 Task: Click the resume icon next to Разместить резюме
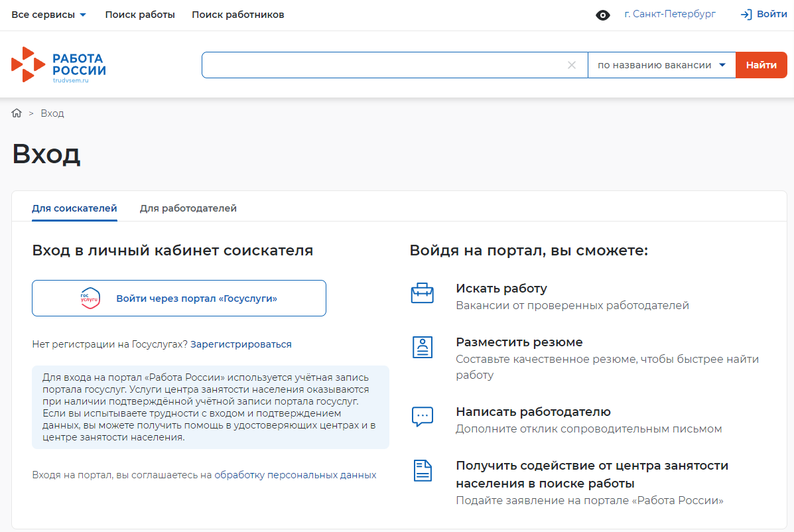coord(423,346)
